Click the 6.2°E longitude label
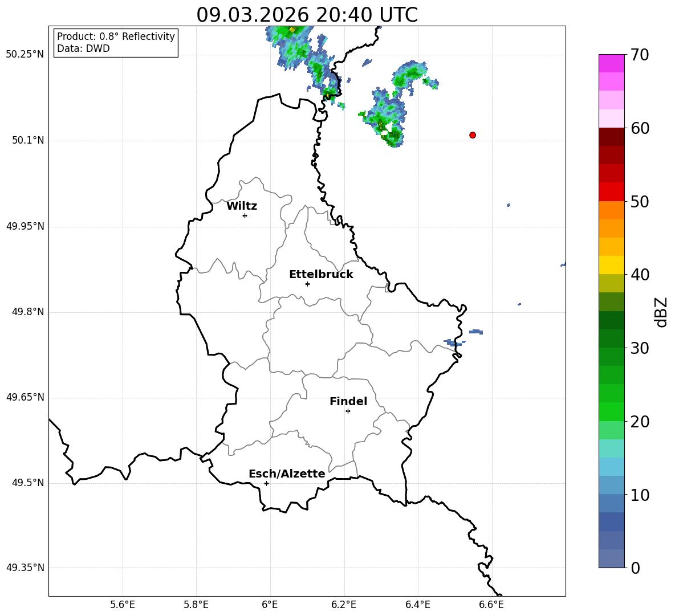This screenshot has height=616, width=675. 344,605
